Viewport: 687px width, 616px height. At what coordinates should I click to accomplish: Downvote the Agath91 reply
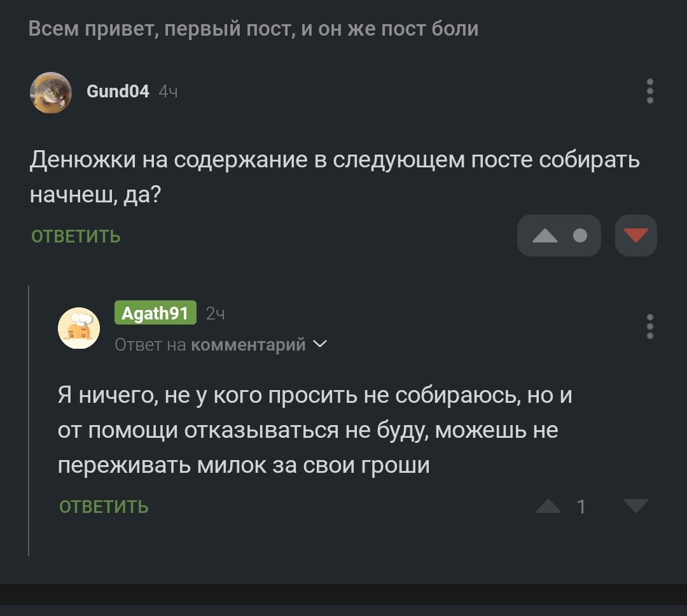coord(635,507)
